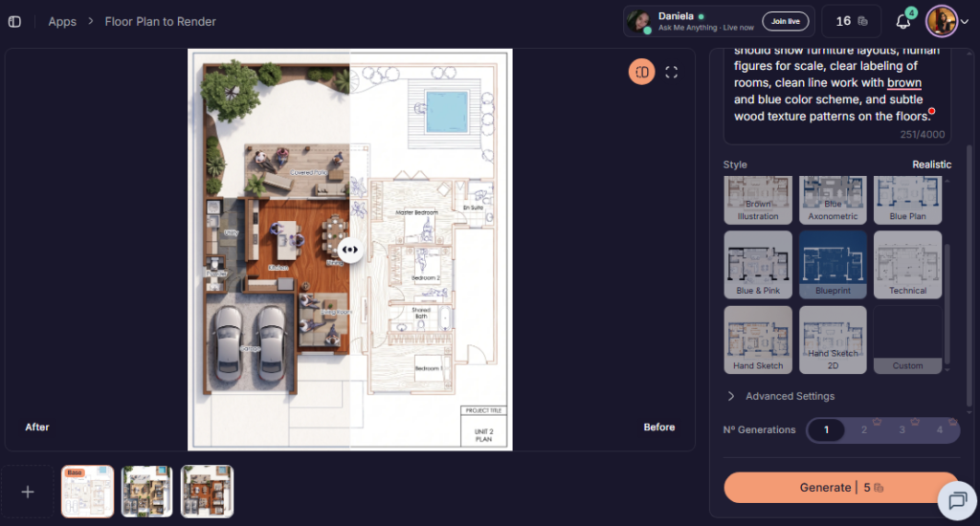Select the Blue Axonometric style
The image size is (980, 526).
point(833,200)
